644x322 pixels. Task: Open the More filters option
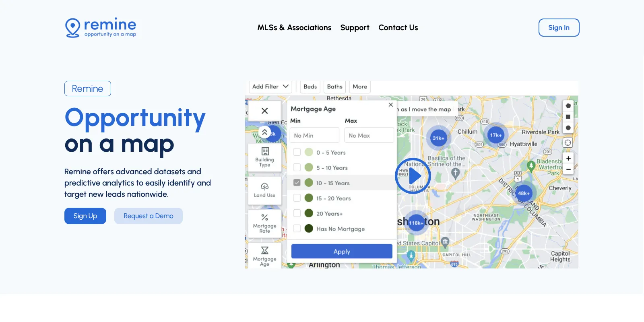click(x=360, y=87)
